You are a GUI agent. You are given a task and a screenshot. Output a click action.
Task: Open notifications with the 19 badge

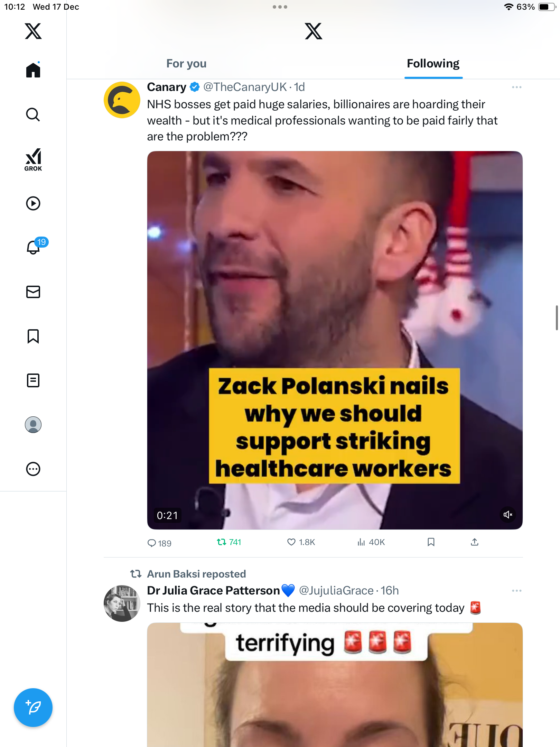click(34, 247)
